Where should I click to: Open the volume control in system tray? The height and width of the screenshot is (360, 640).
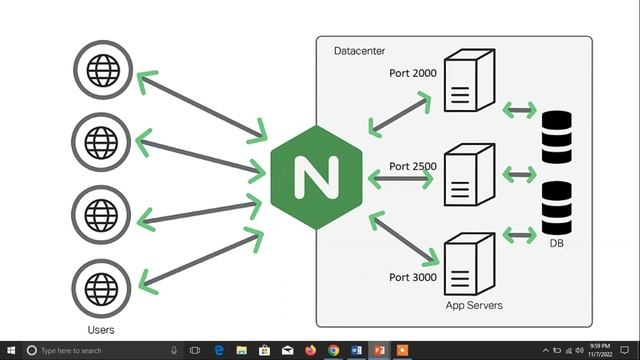[580, 351]
